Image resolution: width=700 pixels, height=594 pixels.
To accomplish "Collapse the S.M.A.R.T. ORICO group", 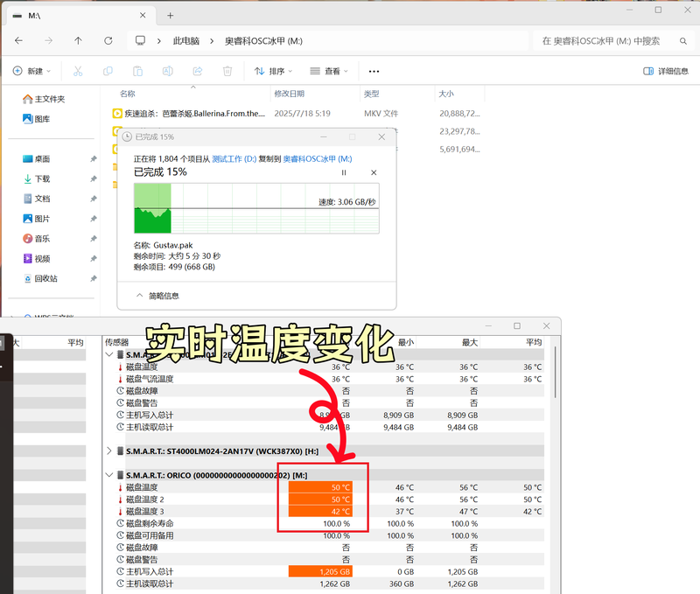I will tap(108, 475).
